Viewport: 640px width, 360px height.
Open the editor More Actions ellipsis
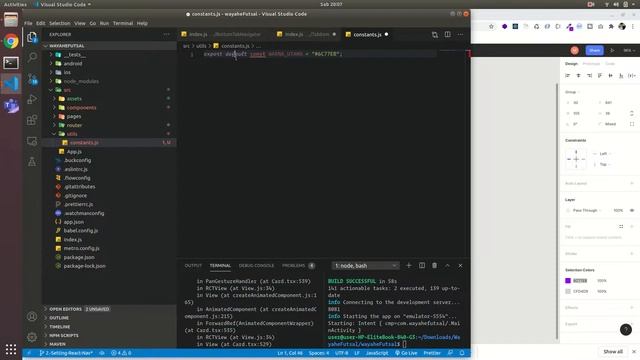point(460,35)
